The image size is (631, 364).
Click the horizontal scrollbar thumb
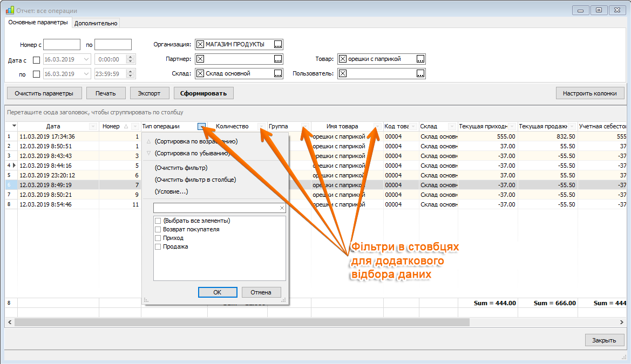coord(242,322)
